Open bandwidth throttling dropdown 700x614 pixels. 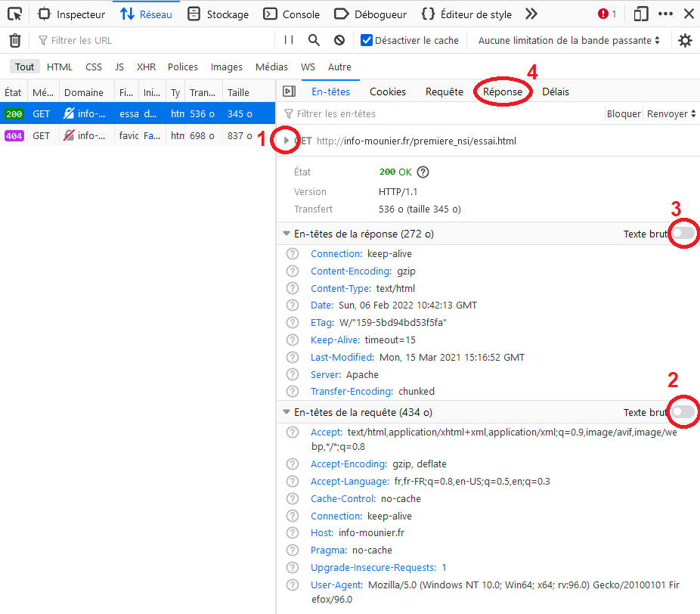pyautogui.click(x=568, y=40)
